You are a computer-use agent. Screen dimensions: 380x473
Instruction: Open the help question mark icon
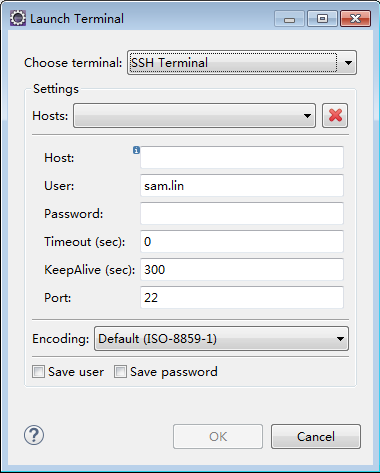coord(34,435)
